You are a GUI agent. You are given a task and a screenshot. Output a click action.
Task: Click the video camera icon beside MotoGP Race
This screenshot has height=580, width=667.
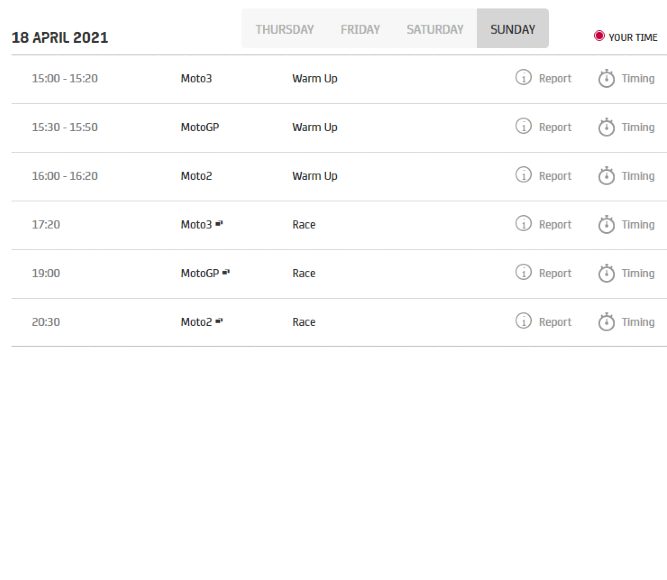(x=226, y=272)
